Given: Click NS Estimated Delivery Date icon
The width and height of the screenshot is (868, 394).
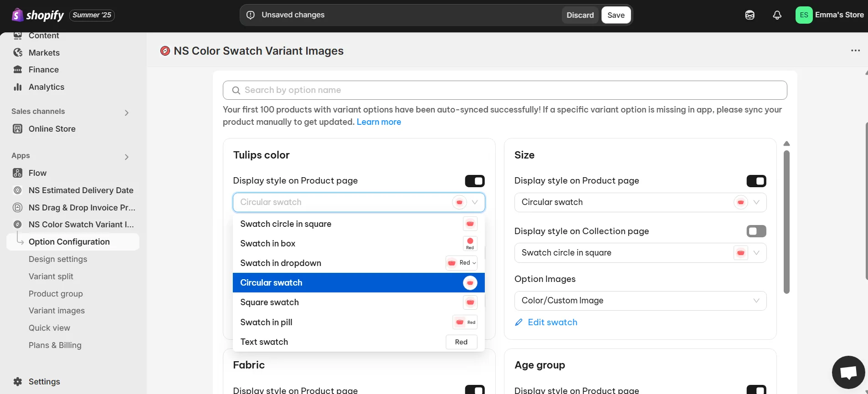Looking at the screenshot, I should pos(18,190).
